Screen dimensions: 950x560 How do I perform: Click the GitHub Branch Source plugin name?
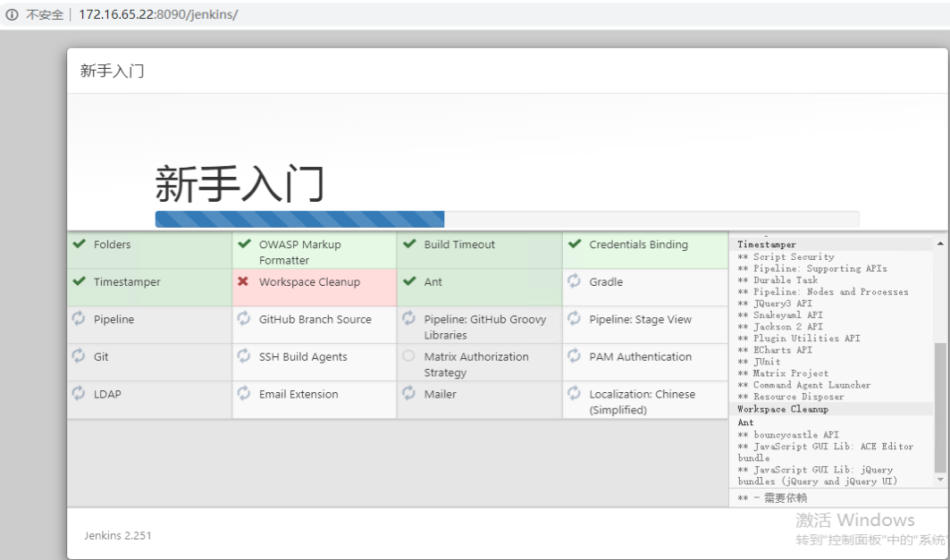315,320
